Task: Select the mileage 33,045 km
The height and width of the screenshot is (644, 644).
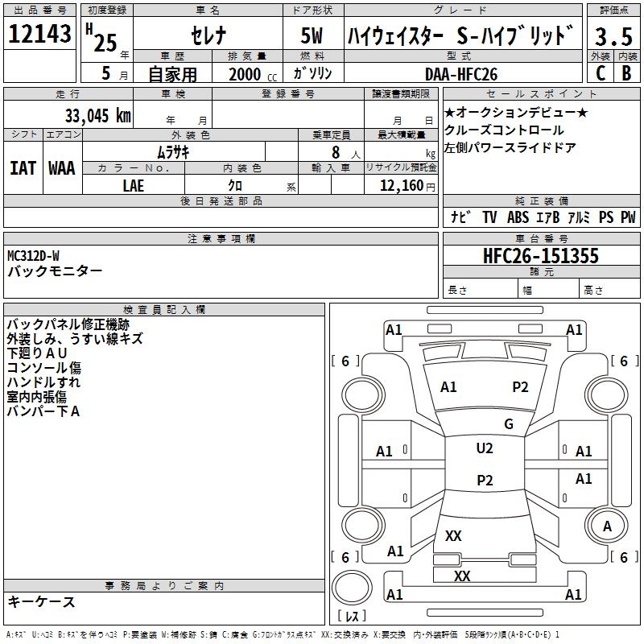Action: pyautogui.click(x=98, y=115)
